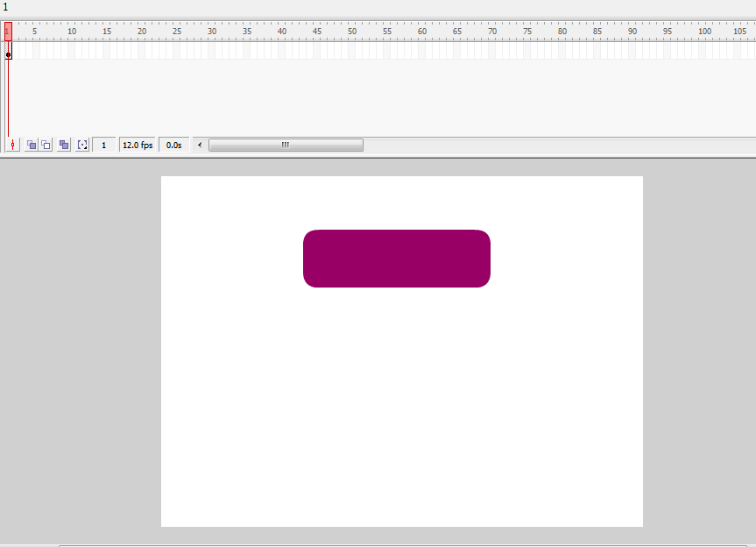
Task: Click frame 25 on the timeline ruler
Action: pos(177,32)
